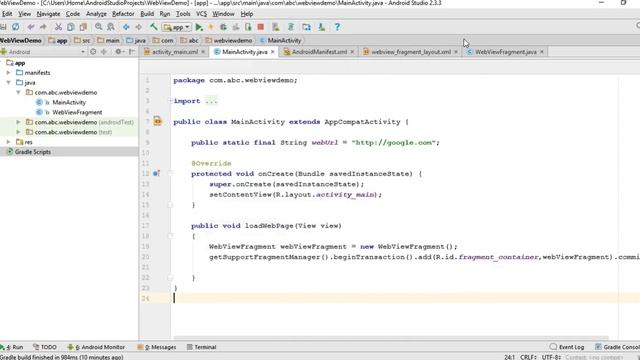Switch to the AndroidManifest.xml tab
This screenshot has height=360, width=640.
point(319,52)
